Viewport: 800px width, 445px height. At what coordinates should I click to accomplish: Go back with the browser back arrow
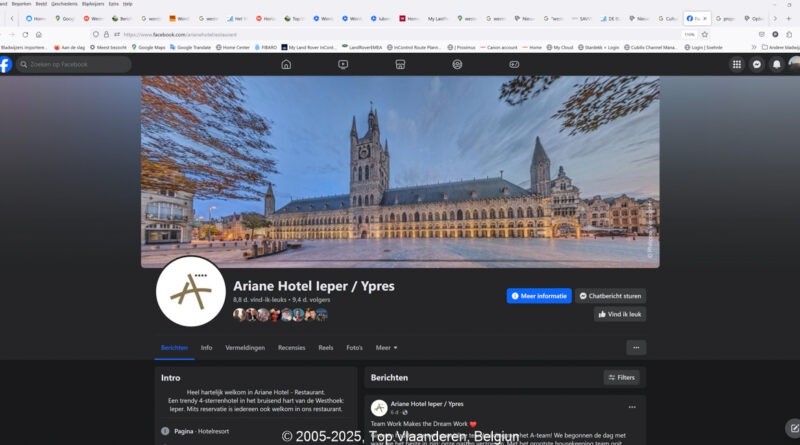[x=2, y=35]
